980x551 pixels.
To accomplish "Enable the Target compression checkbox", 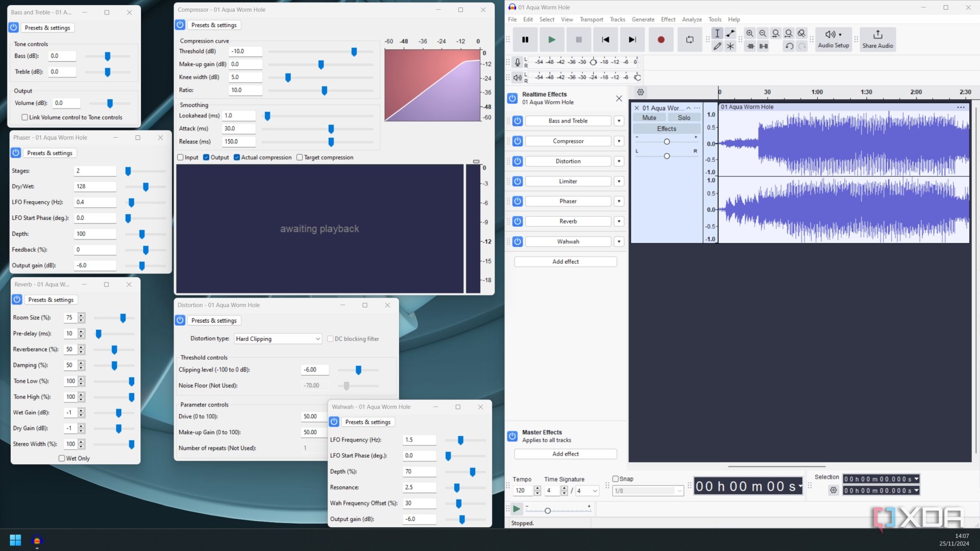I will (300, 158).
